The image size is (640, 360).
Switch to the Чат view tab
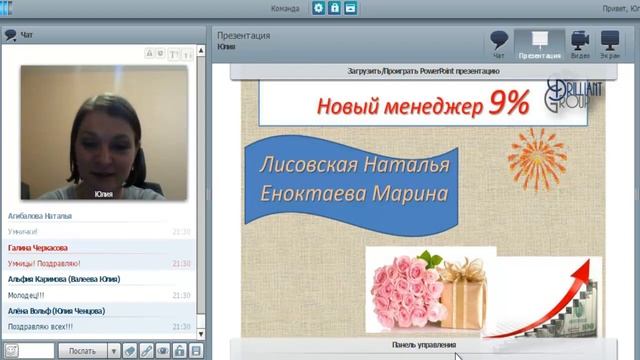pos(499,44)
